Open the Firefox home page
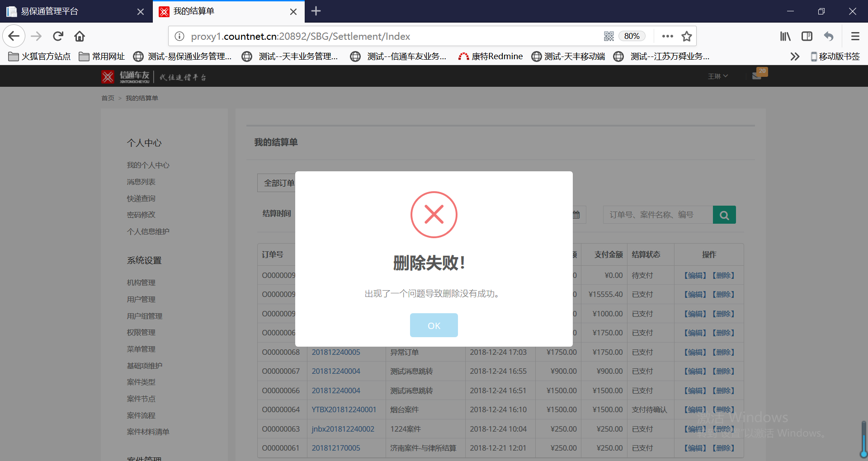The width and height of the screenshot is (868, 461). coord(80,36)
